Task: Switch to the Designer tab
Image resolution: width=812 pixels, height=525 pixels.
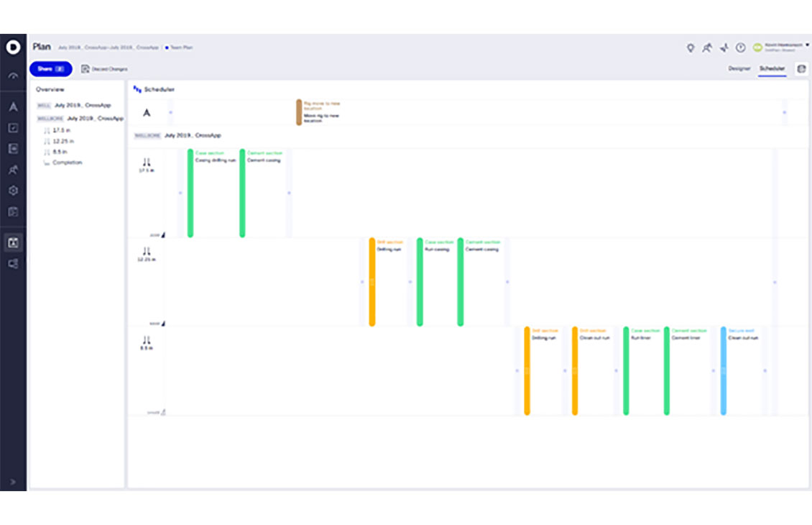Action: tap(739, 68)
